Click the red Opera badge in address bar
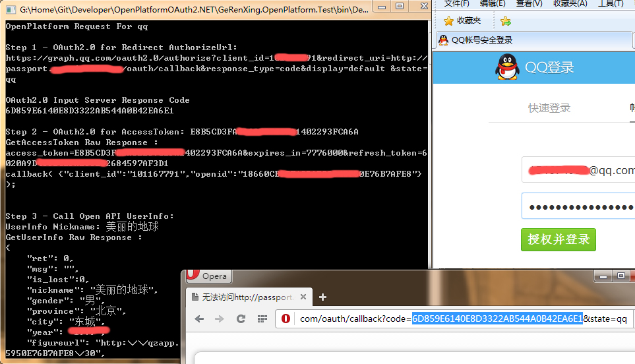 (286, 318)
